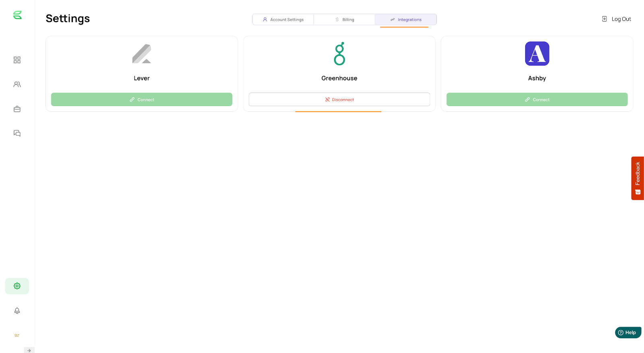
Task: Log out of the account
Action: (616, 19)
